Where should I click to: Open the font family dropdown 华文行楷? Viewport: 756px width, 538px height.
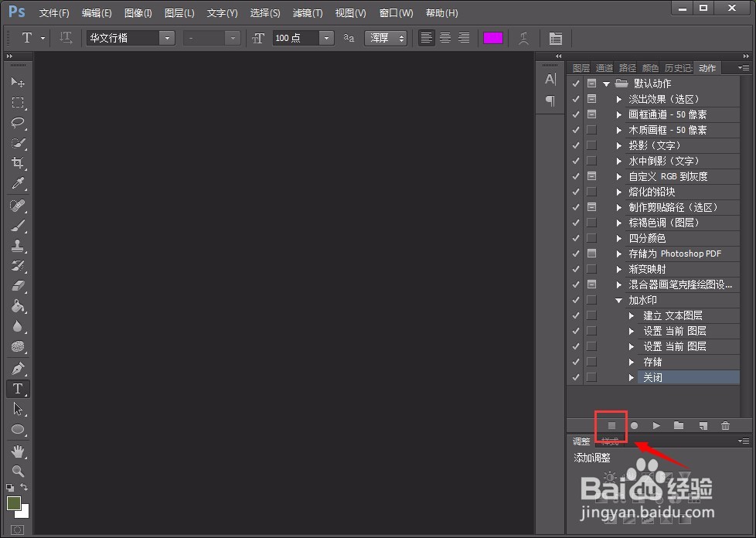coord(167,38)
